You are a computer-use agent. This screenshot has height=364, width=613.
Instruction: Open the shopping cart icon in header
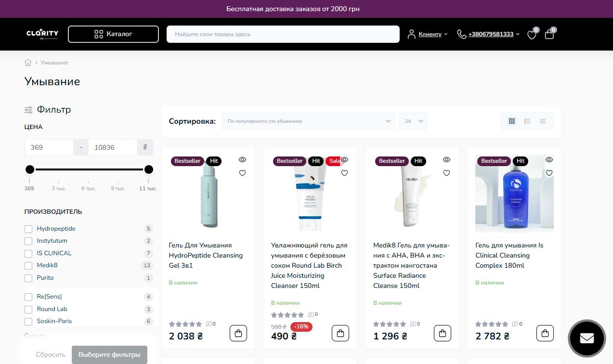coord(549,34)
